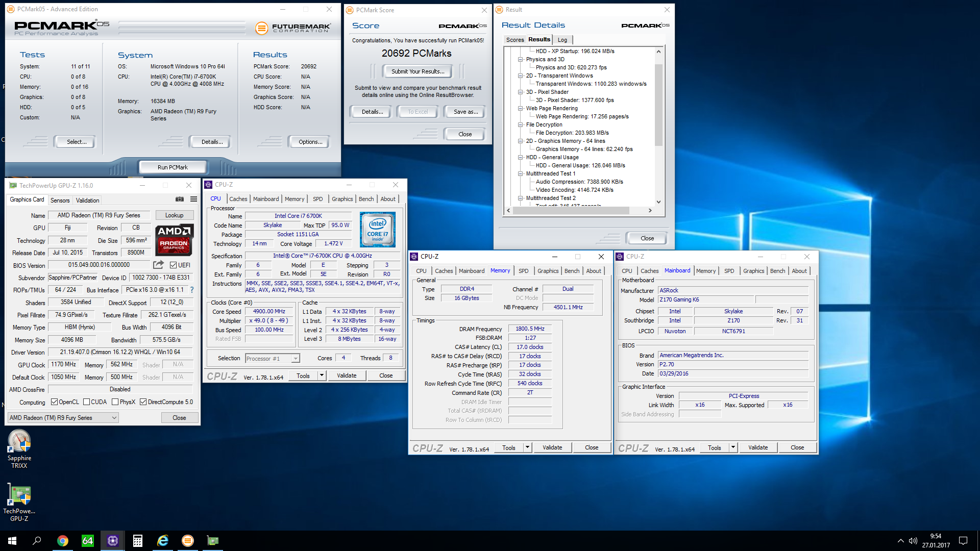Open the GPU selection dropdown in GPU-Z
Screen dimensions: 980x551
63,418
